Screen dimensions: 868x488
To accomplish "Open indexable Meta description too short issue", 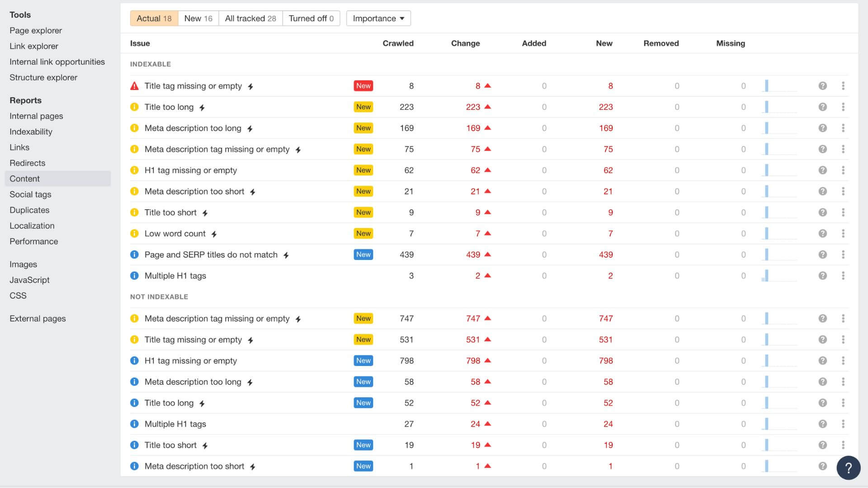I will [x=194, y=192].
